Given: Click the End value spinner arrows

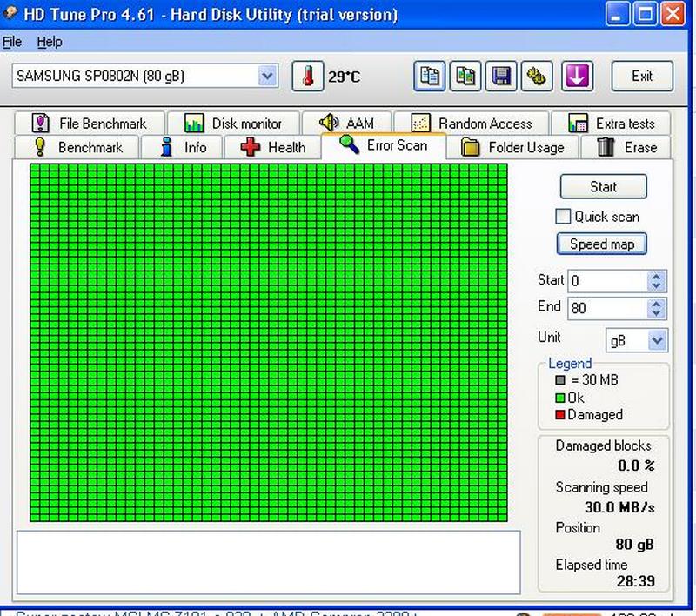Looking at the screenshot, I should (656, 308).
